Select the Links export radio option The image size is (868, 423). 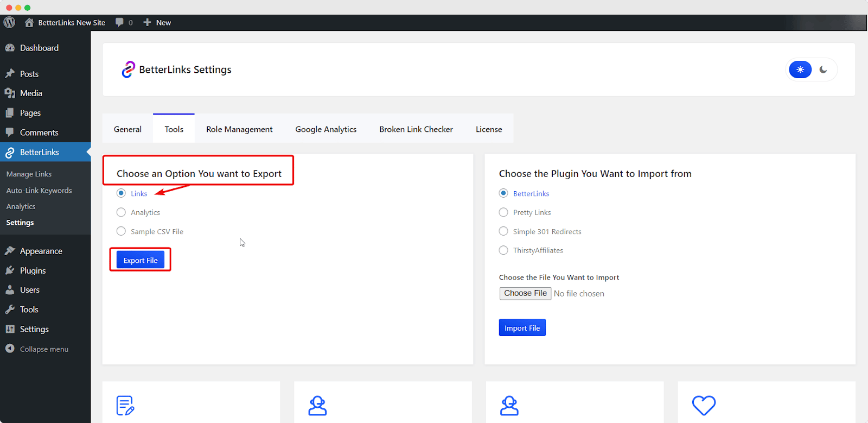(121, 193)
